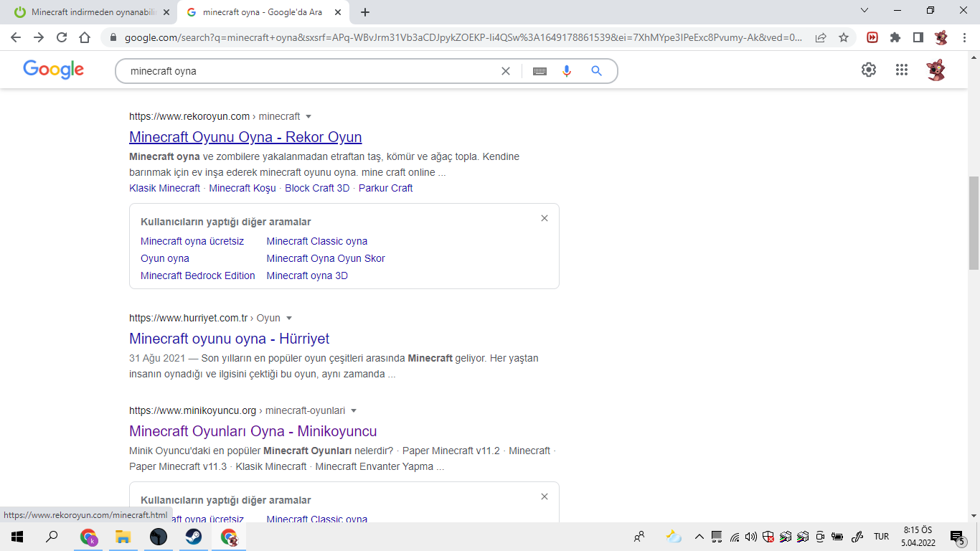Expand the rekoroyun.com result options arrow
This screenshot has width=980, height=551.
point(308,116)
